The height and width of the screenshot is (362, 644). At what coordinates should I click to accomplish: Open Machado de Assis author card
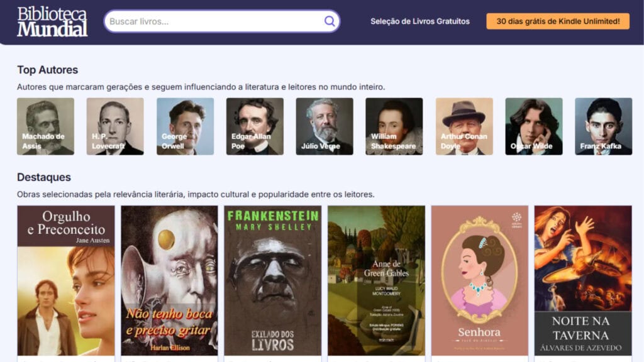coord(45,126)
